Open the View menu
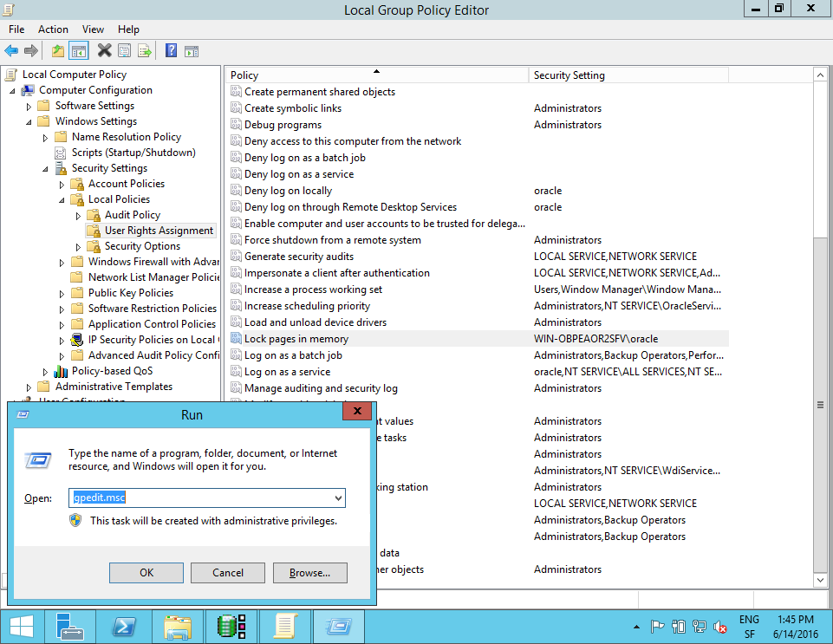 [93, 29]
